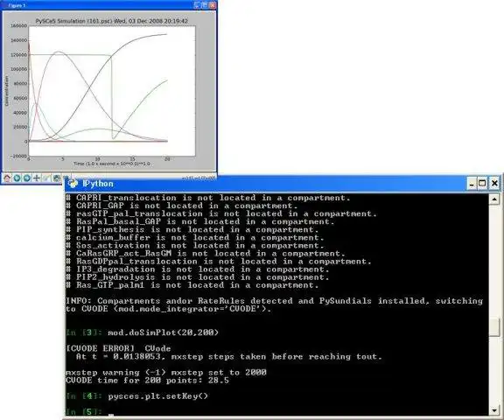Click the IPython scrollbar up arrow
This screenshot has width=504, height=420.
point(494,199)
